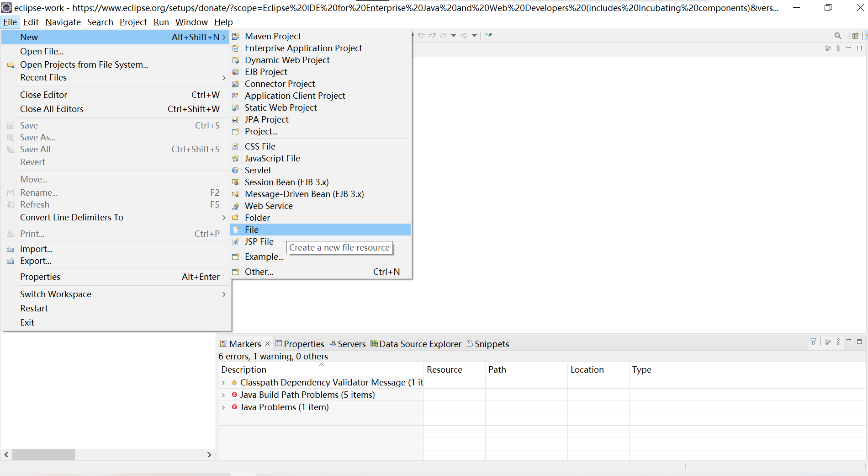868x476 pixels.
Task: Open the Find Actions search icon
Action: coord(838,35)
